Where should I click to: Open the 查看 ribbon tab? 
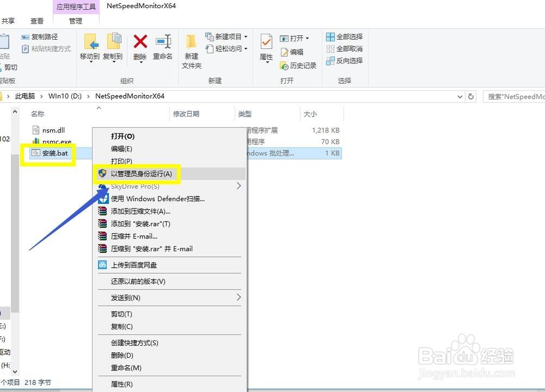tap(37, 21)
